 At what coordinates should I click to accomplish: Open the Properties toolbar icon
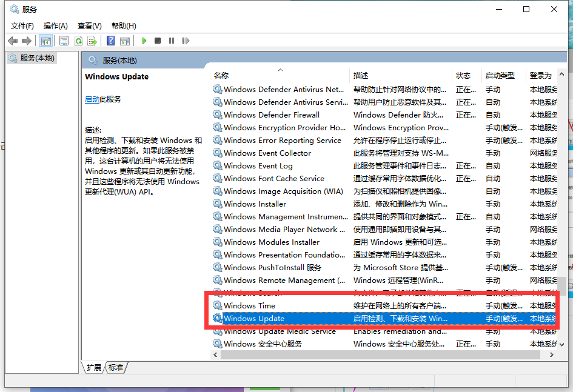[64, 41]
